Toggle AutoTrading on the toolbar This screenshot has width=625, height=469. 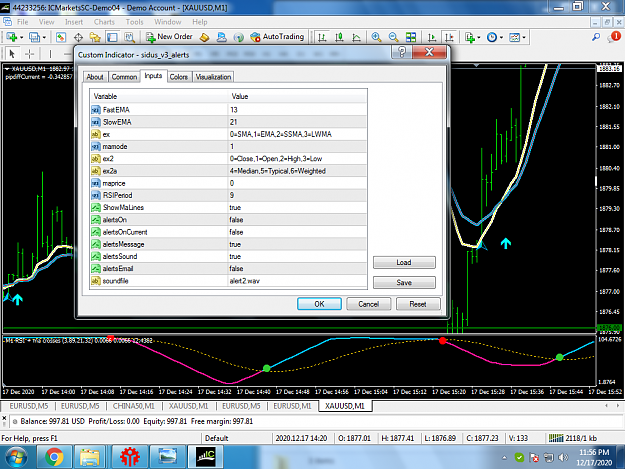(x=277, y=37)
